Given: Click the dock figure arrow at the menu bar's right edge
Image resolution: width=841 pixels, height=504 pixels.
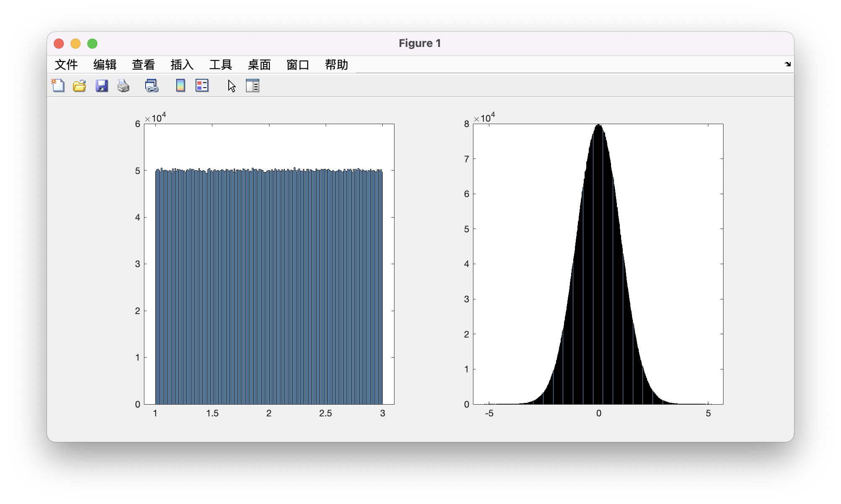Looking at the screenshot, I should point(787,64).
